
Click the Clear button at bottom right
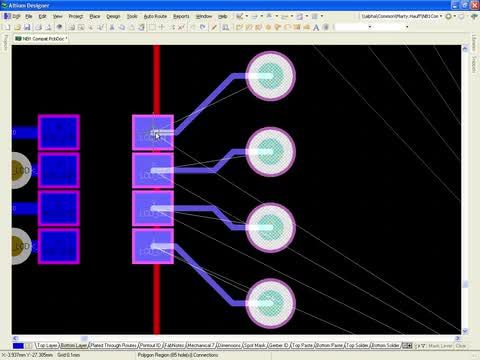pyautogui.click(x=461, y=346)
